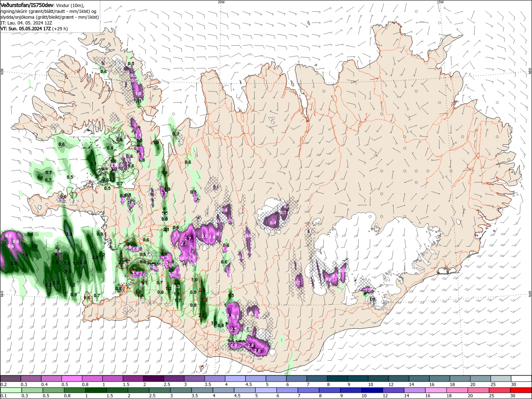
Task: Click the light pink 16 mm rain swatch
Action: pos(436,390)
